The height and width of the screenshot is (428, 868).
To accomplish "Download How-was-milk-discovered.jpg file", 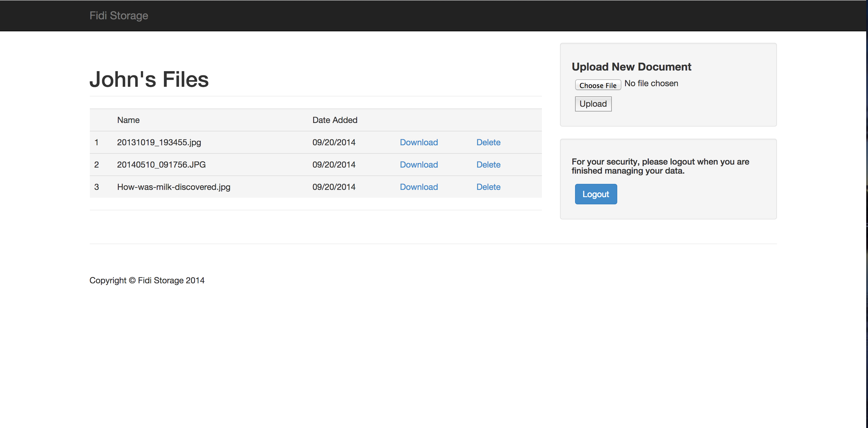I will pos(419,187).
